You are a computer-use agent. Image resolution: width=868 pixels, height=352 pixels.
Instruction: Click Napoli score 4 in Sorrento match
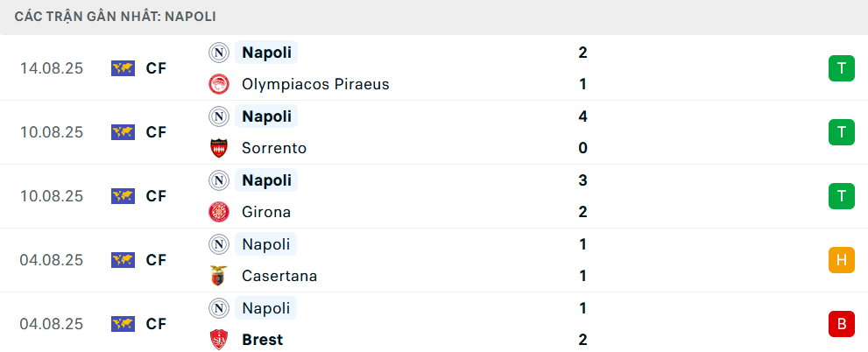tap(582, 116)
